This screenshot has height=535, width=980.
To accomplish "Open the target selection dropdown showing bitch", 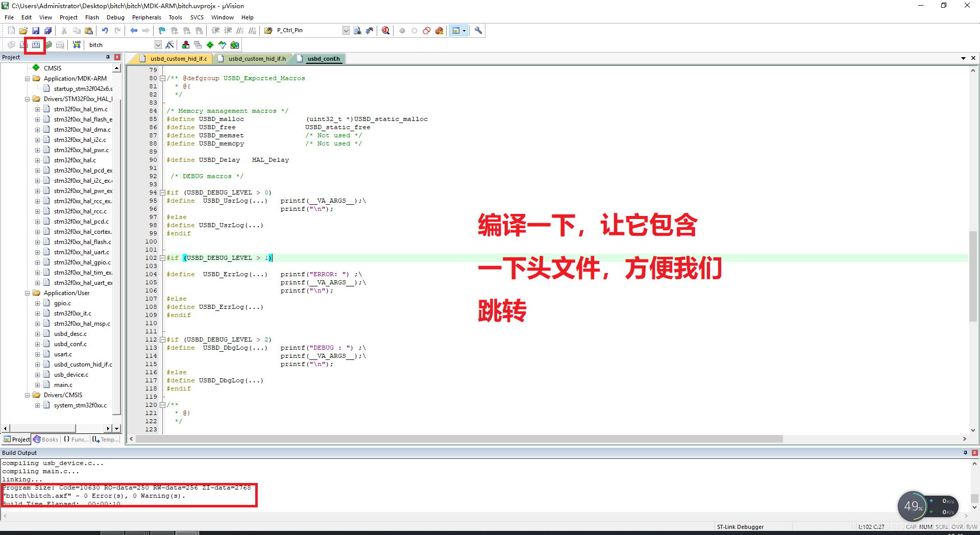I will click(x=158, y=44).
